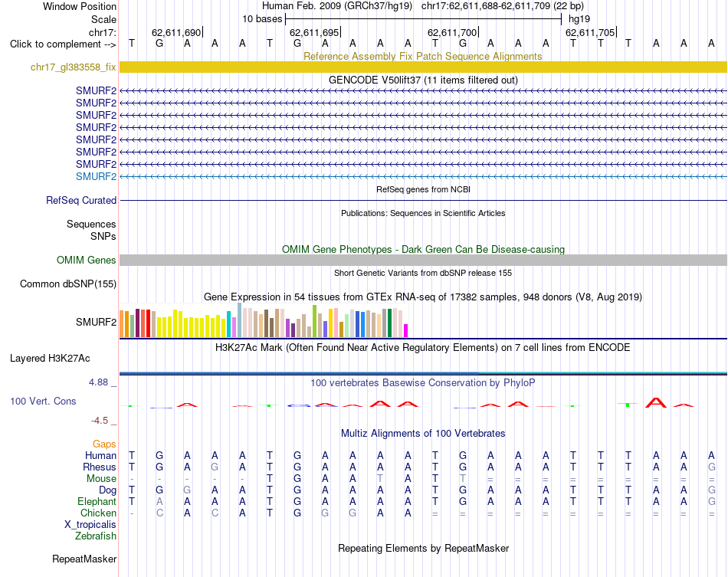Click the Window Position label
The image size is (728, 577).
click(x=80, y=6)
